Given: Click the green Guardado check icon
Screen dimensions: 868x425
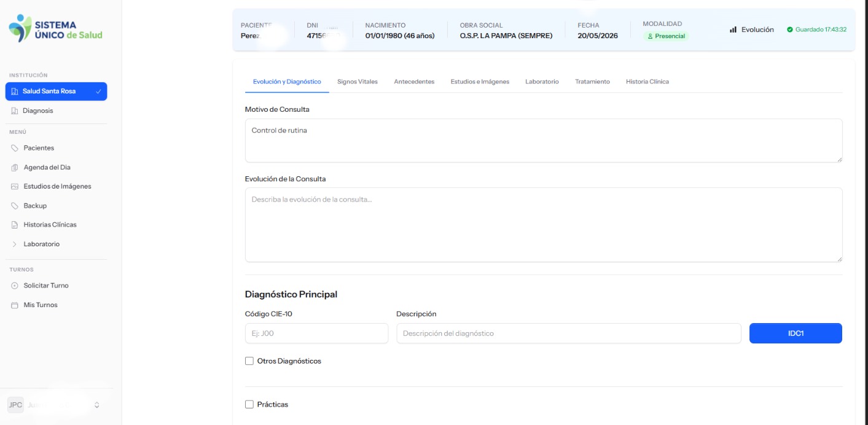Looking at the screenshot, I should click(x=790, y=29).
